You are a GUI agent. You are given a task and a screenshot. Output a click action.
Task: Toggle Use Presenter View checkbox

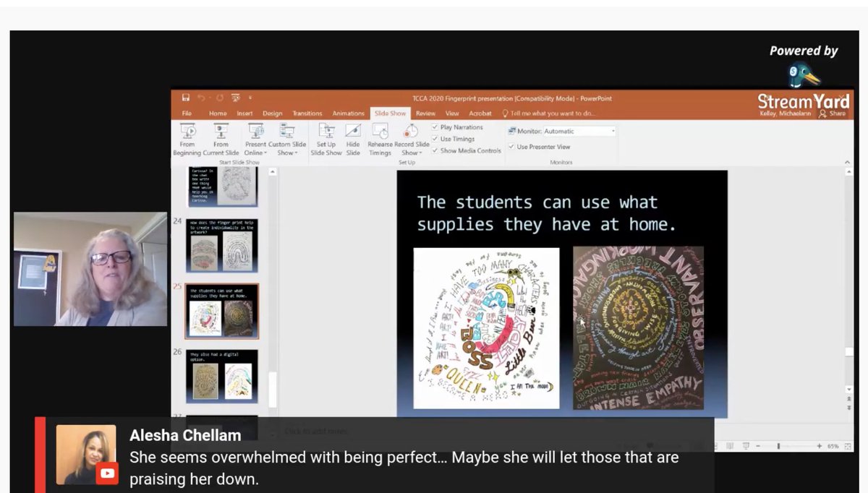pyautogui.click(x=511, y=147)
